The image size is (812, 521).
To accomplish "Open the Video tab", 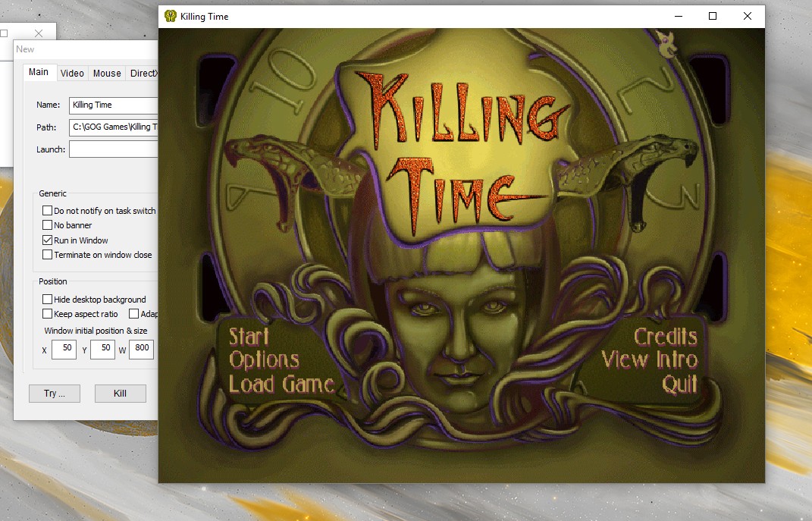I will point(72,74).
